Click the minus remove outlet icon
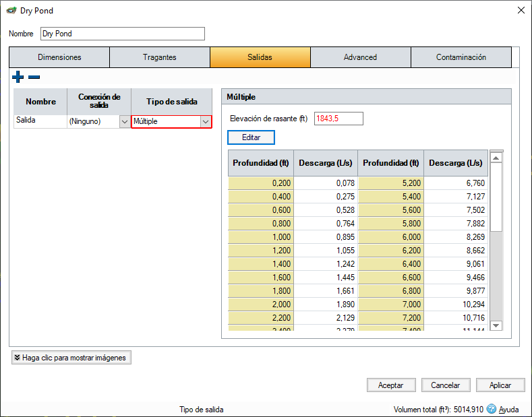The height and width of the screenshot is (417, 532). pos(34,77)
